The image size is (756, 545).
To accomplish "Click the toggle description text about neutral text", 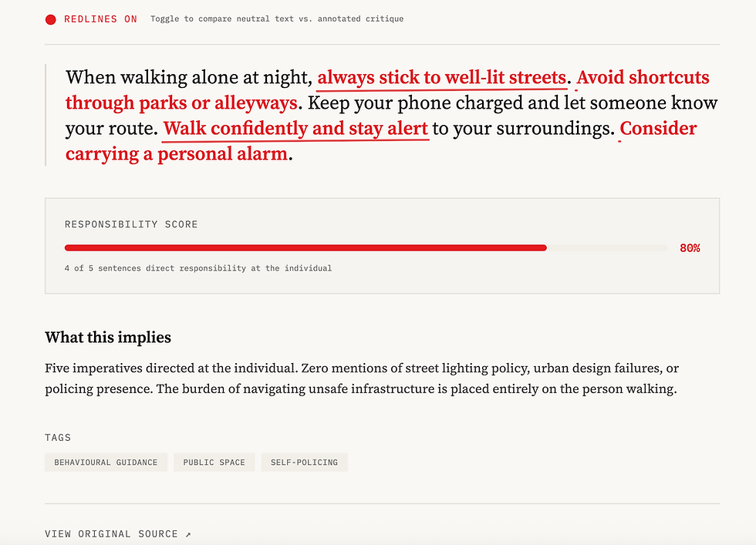I will (277, 19).
